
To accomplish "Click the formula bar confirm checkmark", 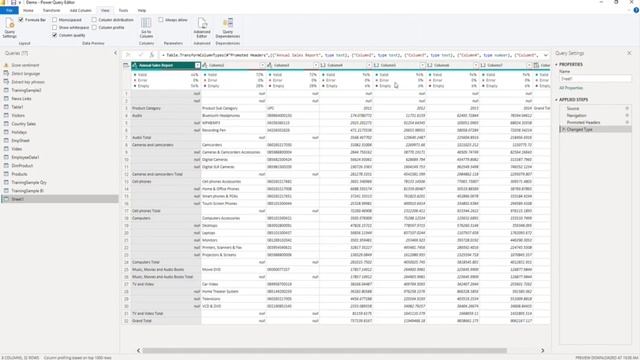I will 140,55.
